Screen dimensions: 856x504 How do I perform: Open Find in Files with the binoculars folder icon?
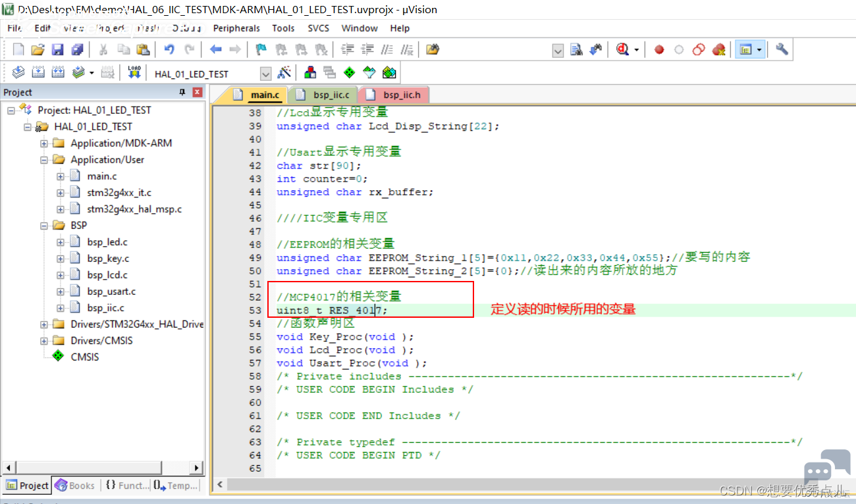pyautogui.click(x=433, y=49)
